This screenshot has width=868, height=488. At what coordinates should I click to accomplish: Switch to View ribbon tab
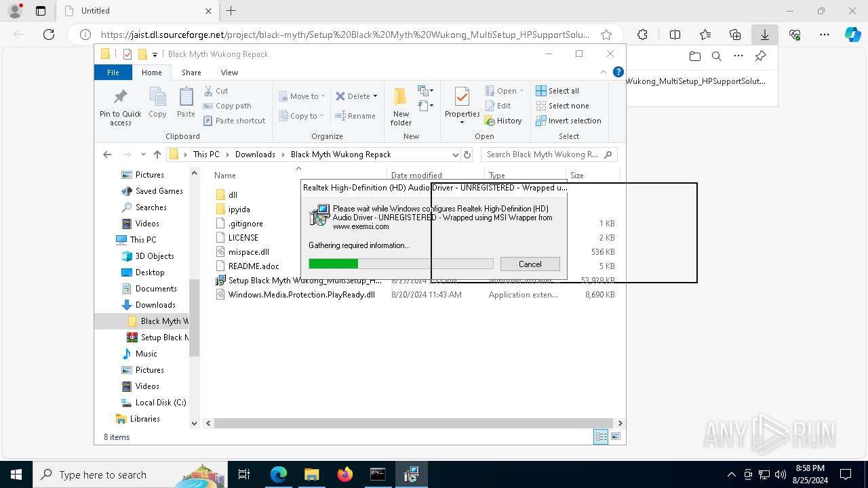[x=229, y=73]
